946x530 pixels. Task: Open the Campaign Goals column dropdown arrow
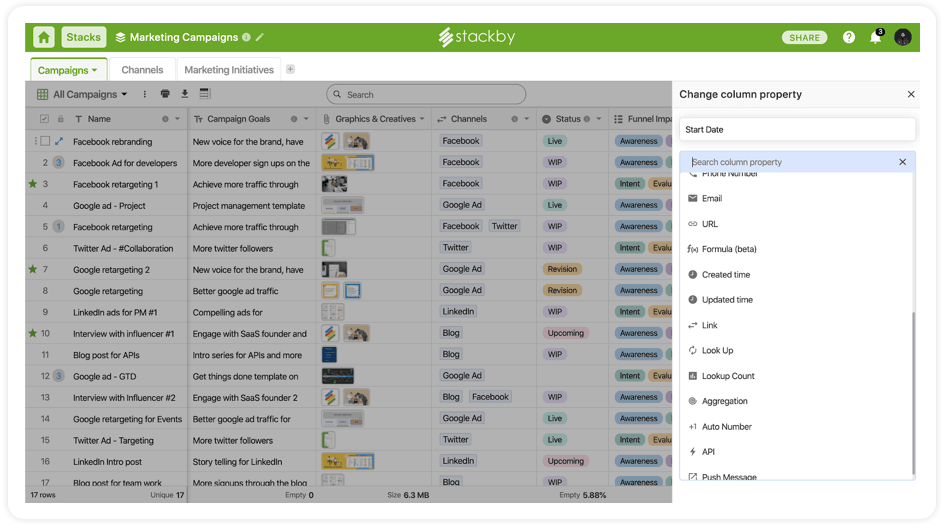306,119
